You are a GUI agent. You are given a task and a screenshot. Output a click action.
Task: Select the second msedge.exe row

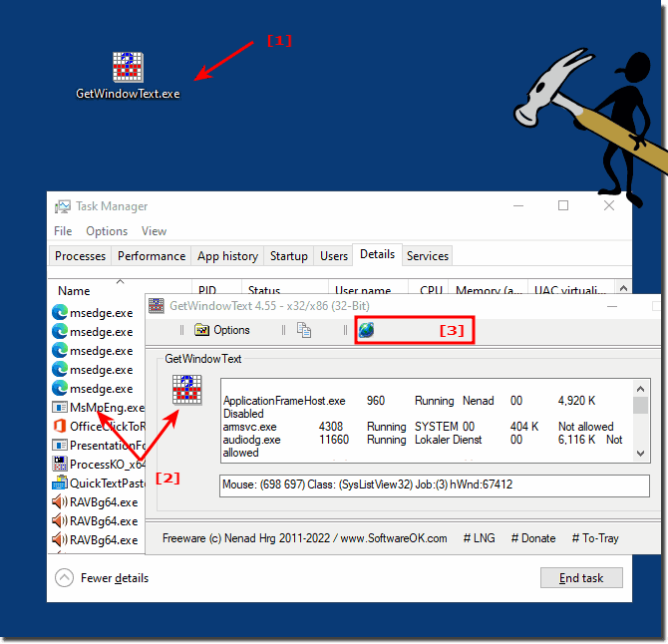click(97, 332)
